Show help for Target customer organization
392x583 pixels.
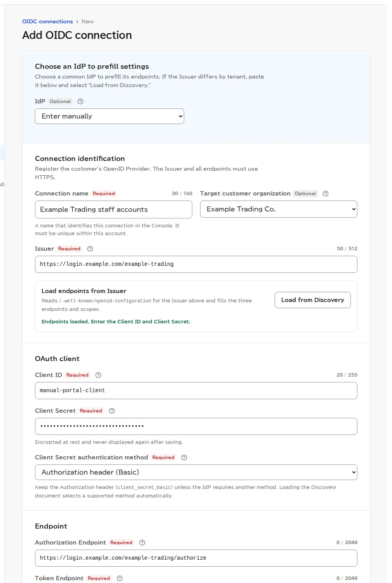(326, 194)
